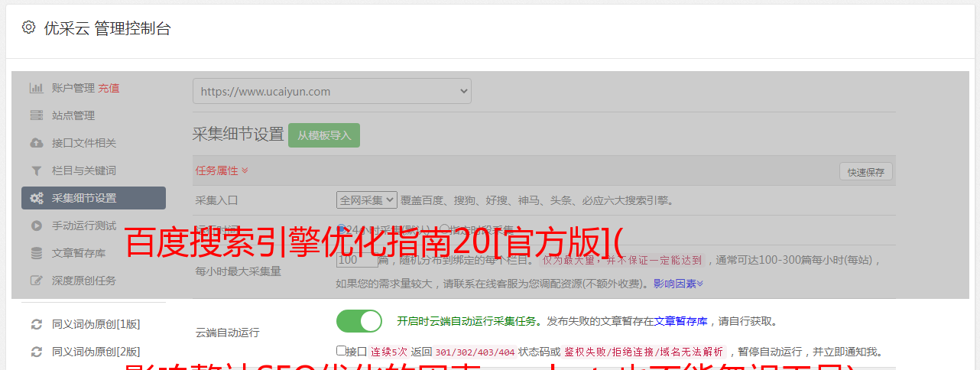This screenshot has height=370, width=980.
Task: Click the play circle icon for 手动运行测试
Action: point(36,226)
